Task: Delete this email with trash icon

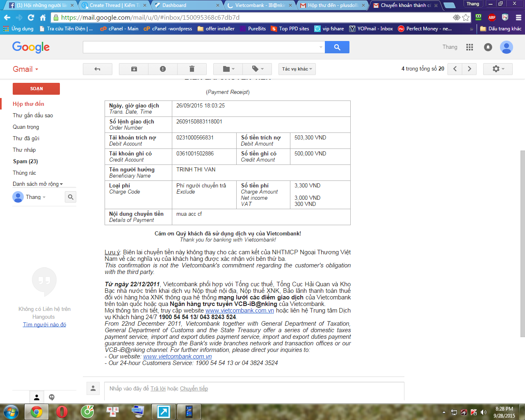Action: tap(192, 69)
